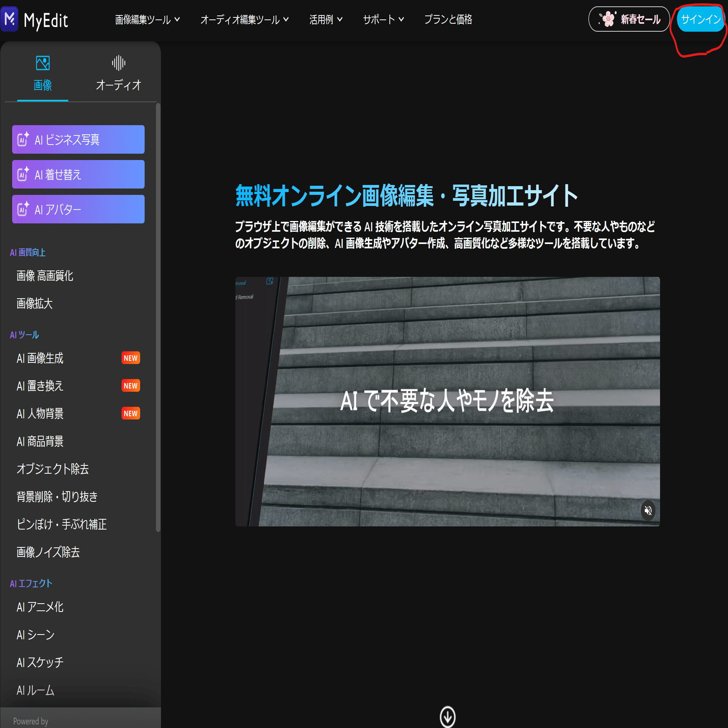Select 画像拡大 in the sidebar

click(x=34, y=303)
